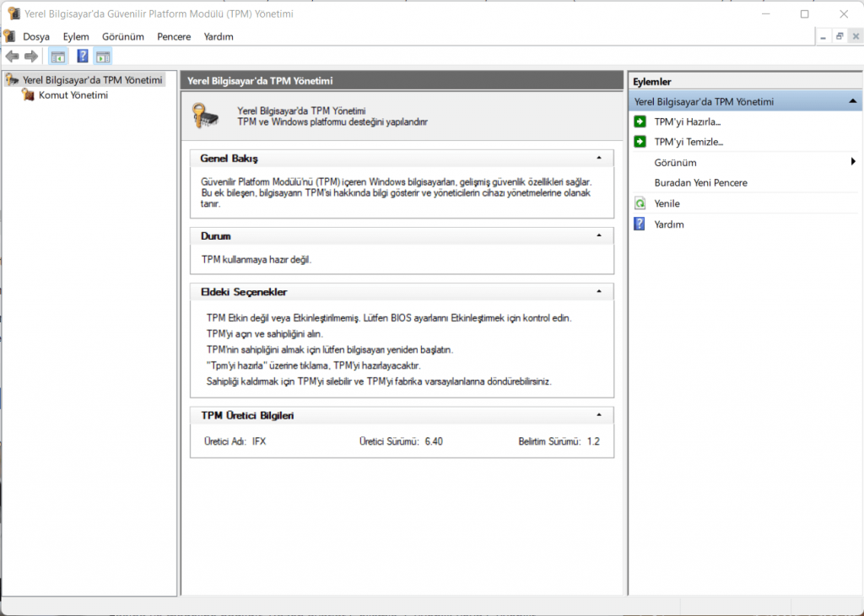Click the back arrow toolbar icon
The width and height of the screenshot is (864, 616).
(12, 57)
